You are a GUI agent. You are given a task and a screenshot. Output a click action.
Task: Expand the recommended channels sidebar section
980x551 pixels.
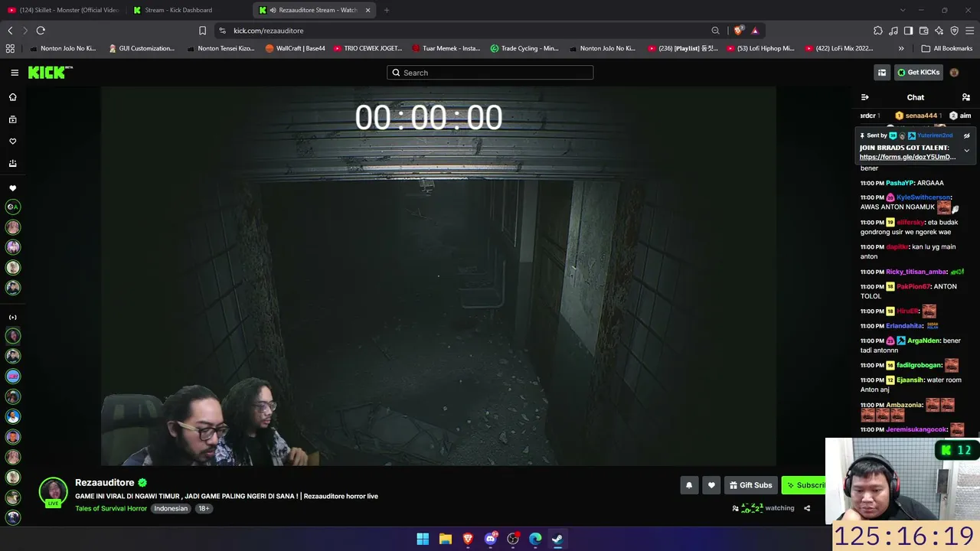(12, 318)
